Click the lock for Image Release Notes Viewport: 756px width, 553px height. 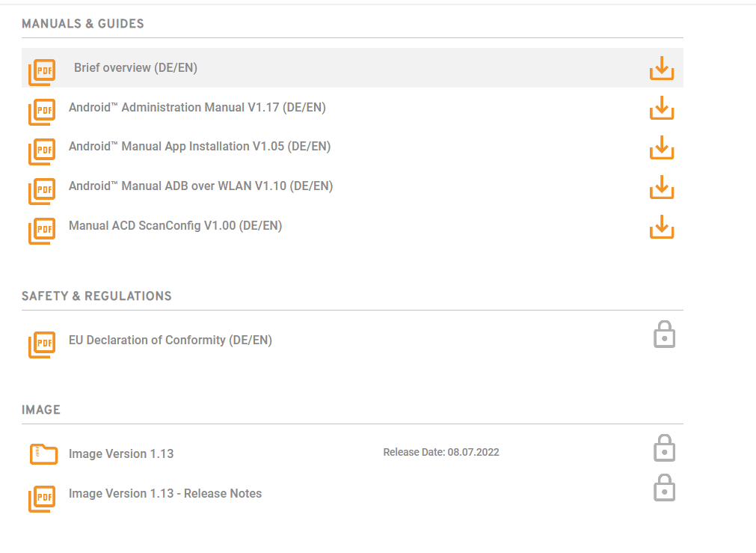[664, 487]
